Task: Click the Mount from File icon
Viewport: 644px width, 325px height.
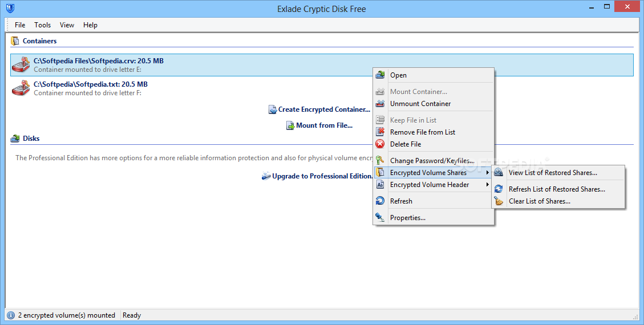Action: coord(290,125)
